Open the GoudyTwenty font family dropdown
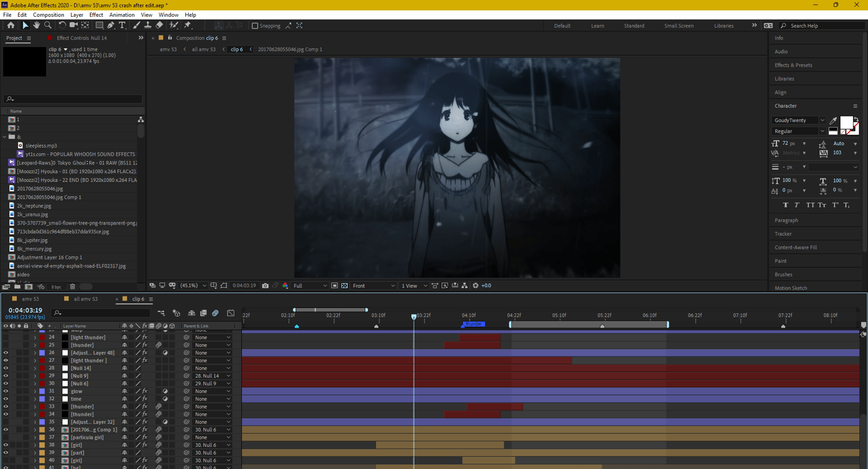868x469 pixels. click(x=822, y=120)
